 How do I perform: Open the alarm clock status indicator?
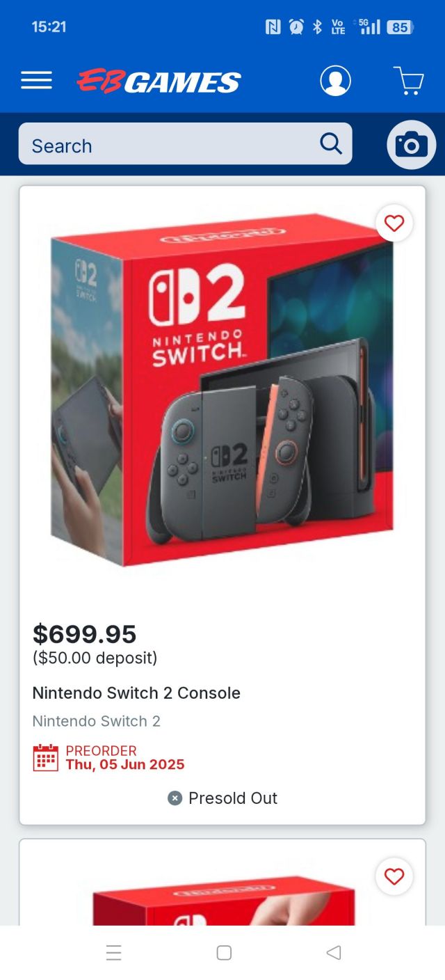click(x=296, y=26)
